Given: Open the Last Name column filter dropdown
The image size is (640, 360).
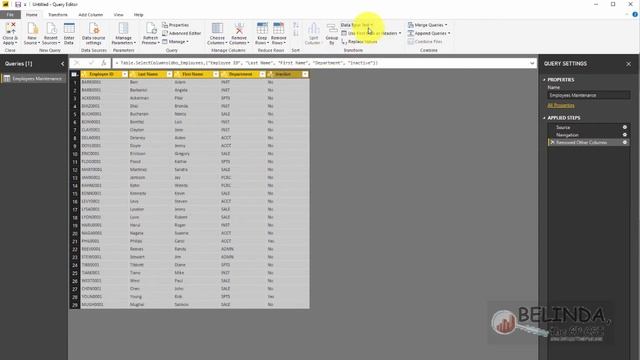Looking at the screenshot, I should 169,74.
